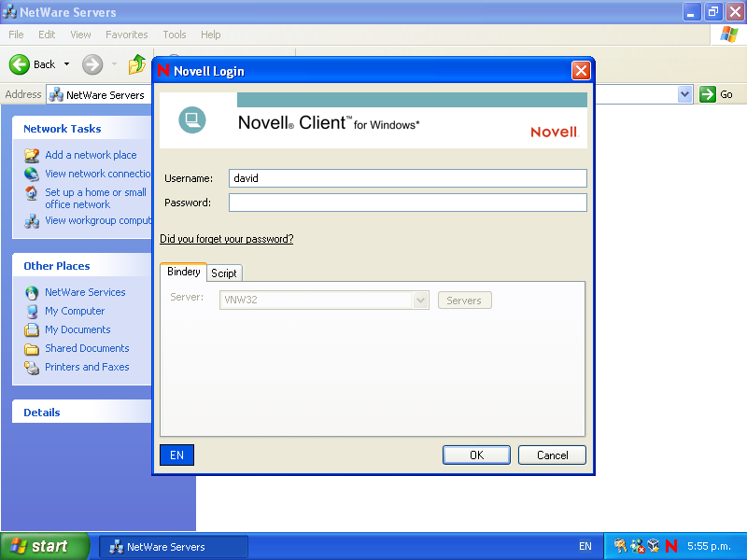This screenshot has height=560, width=747.
Task: Click the EN language button in dialog
Action: [176, 455]
